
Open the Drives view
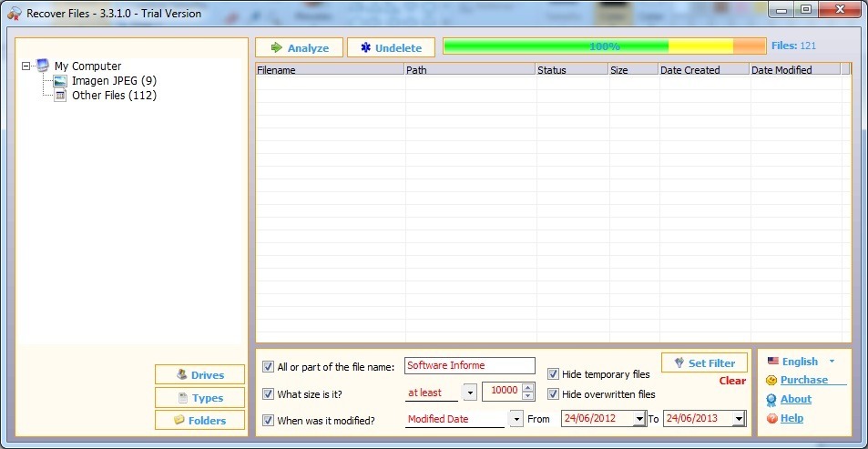point(199,375)
